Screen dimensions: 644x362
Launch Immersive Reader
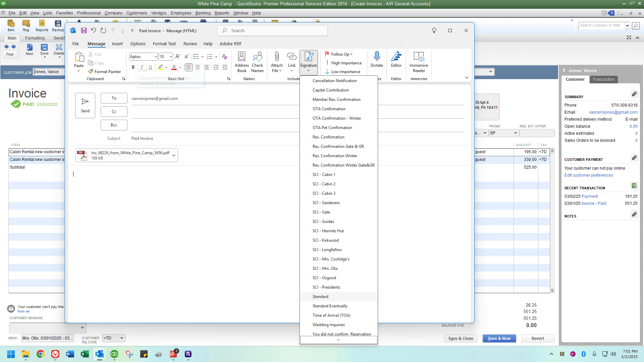coord(419,62)
